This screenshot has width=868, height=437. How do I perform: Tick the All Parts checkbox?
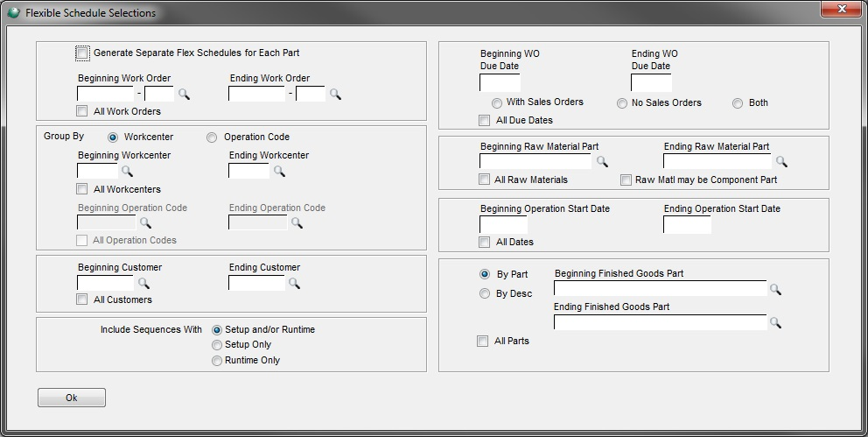[x=483, y=342]
